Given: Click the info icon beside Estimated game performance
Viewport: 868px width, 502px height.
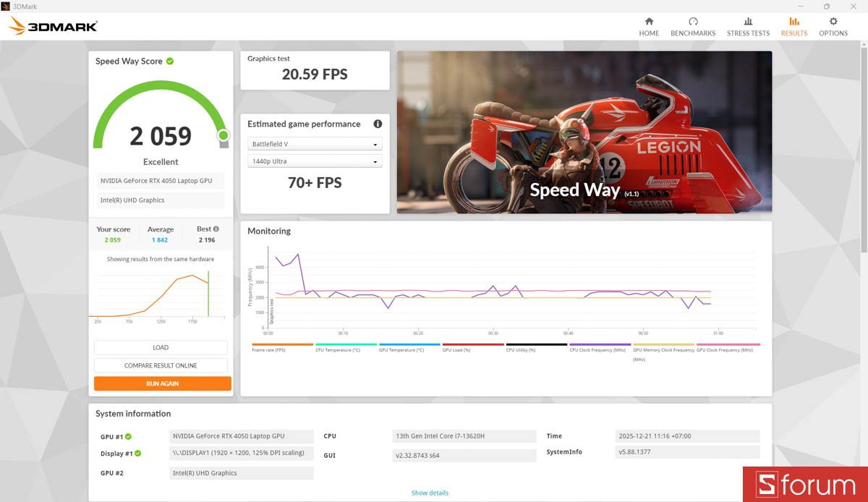Looking at the screenshot, I should click(x=378, y=124).
